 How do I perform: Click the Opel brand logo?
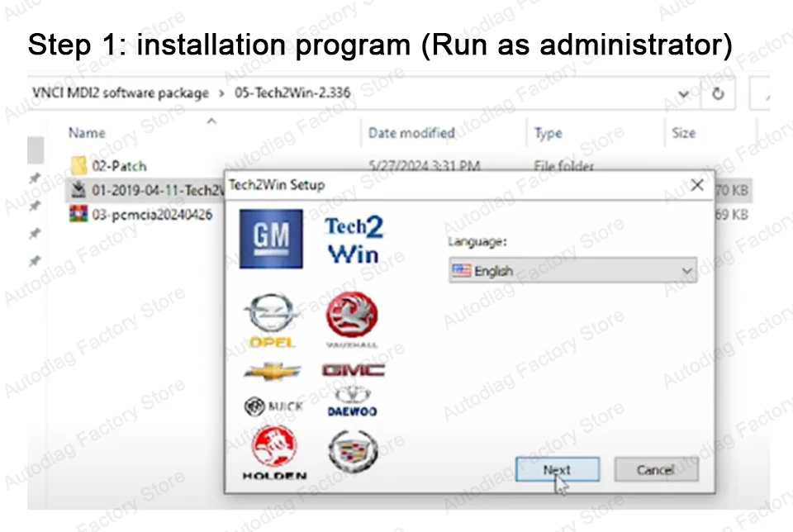coord(272,321)
